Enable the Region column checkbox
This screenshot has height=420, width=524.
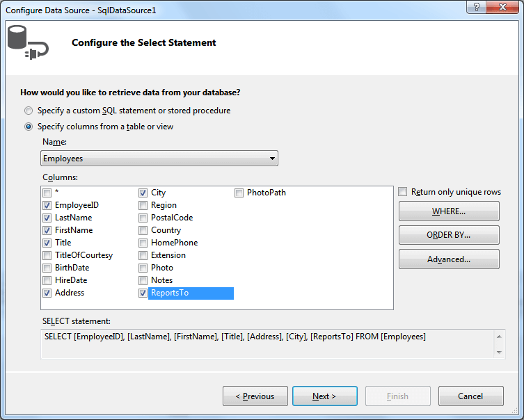[143, 205]
